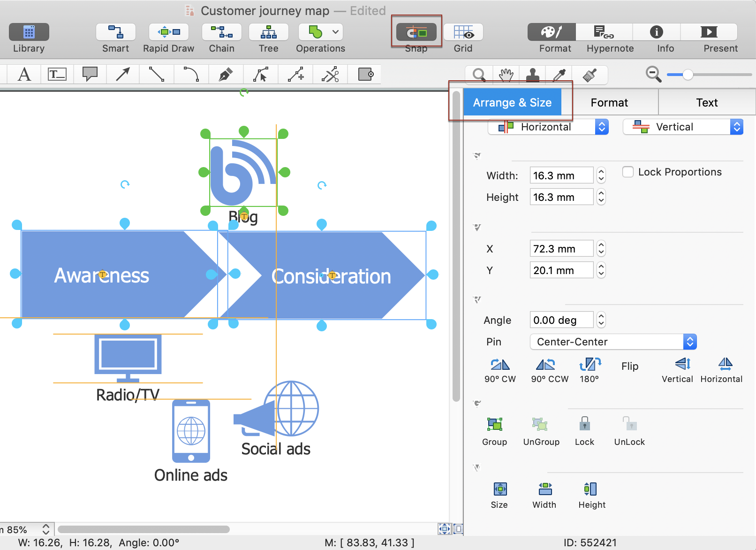Open the Vertical alignment dropdown
Image resolution: width=756 pixels, height=550 pixels.
click(682, 127)
